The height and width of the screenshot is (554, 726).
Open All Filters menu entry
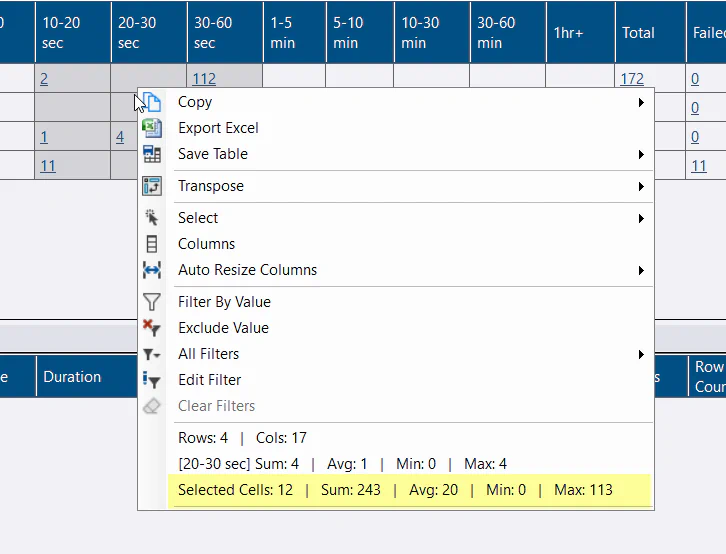click(396, 354)
